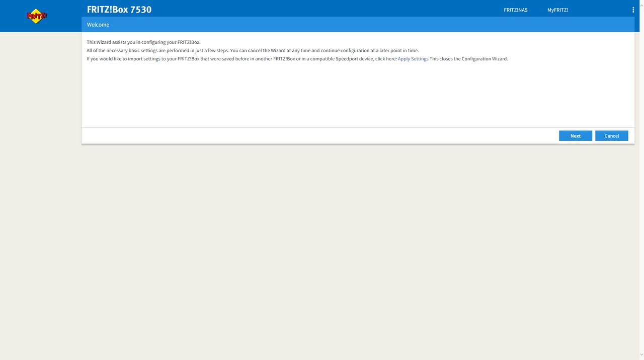This screenshot has width=644, height=360.
Task: Click the FRITZ!Box 7530 title
Action: 119,9
